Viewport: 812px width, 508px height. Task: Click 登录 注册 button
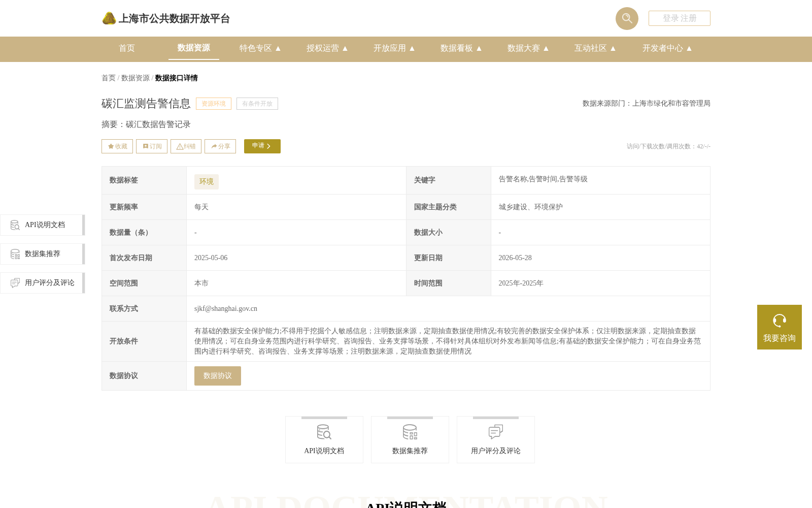pyautogui.click(x=680, y=18)
